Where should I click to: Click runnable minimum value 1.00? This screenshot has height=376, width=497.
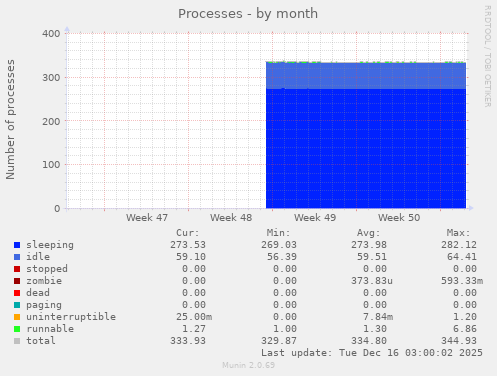point(285,329)
